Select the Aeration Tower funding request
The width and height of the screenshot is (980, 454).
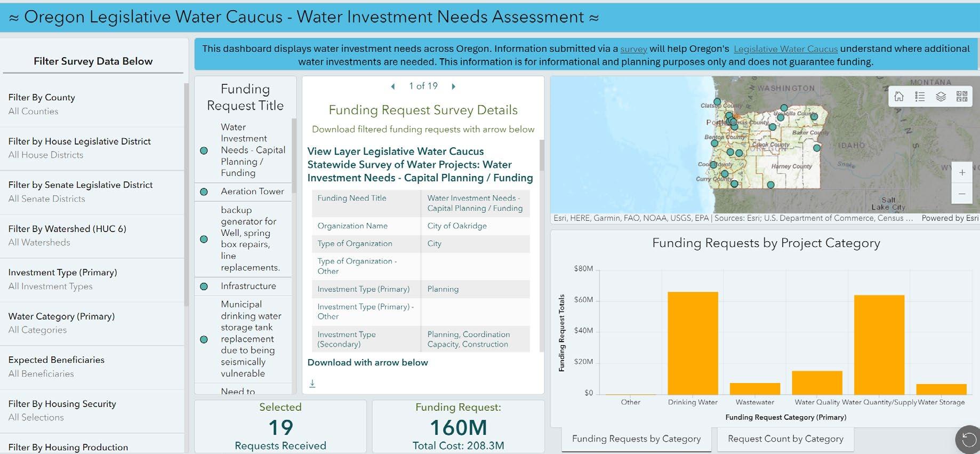coord(252,192)
